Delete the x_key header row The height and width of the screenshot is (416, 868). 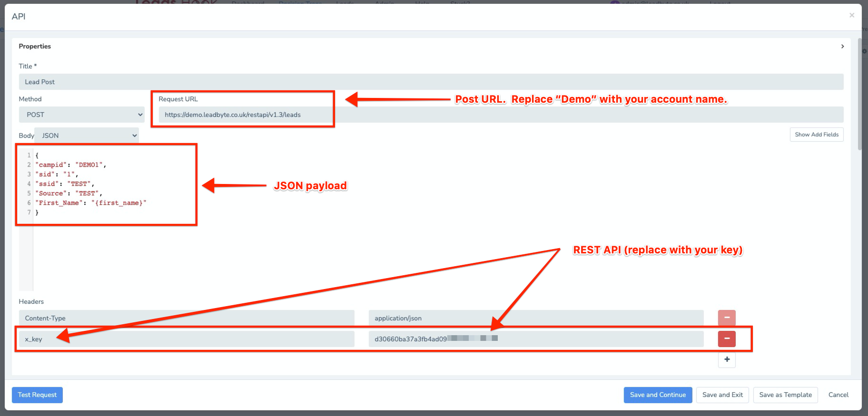(727, 339)
